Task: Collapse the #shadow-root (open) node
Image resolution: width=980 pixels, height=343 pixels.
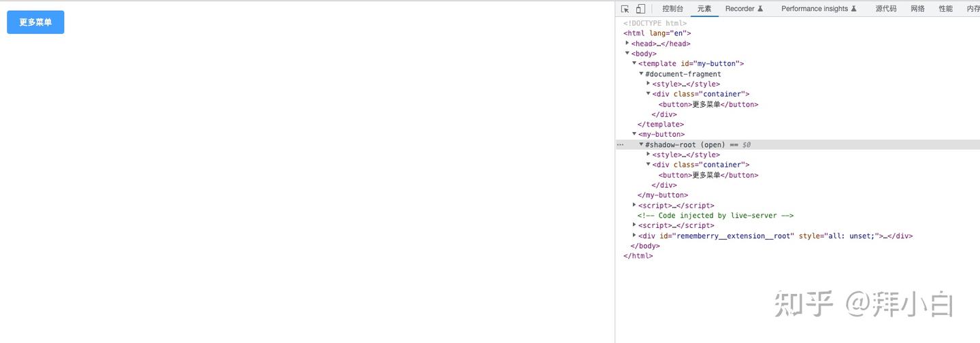Action: point(641,144)
